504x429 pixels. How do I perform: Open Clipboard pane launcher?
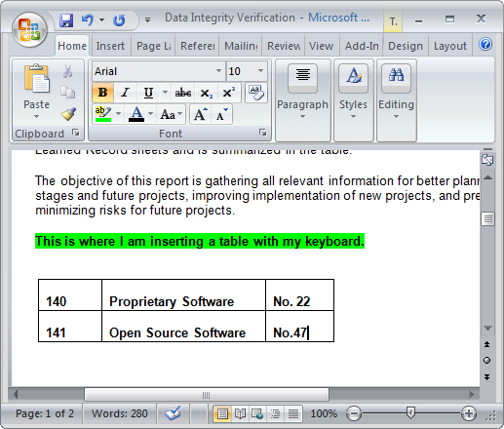pos(76,133)
